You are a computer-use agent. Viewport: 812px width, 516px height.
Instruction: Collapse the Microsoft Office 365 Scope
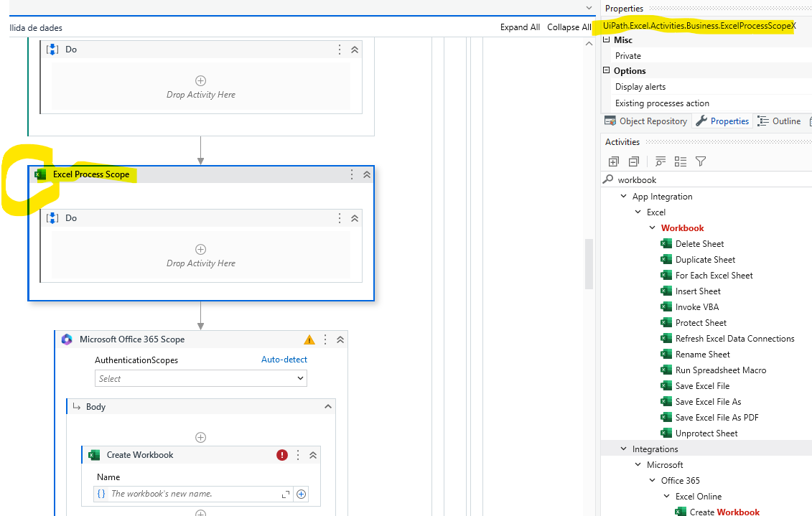tap(340, 339)
